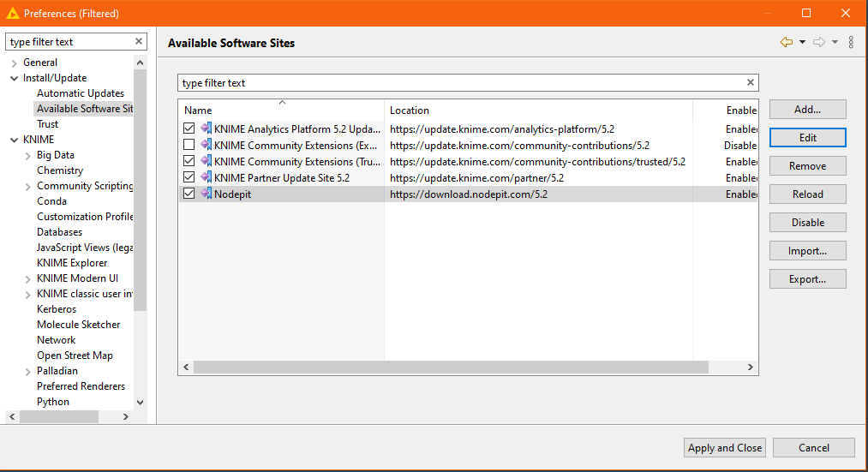Viewport: 868px width, 472px height.
Task: Cancel the Preferences dialog
Action: [x=814, y=448]
